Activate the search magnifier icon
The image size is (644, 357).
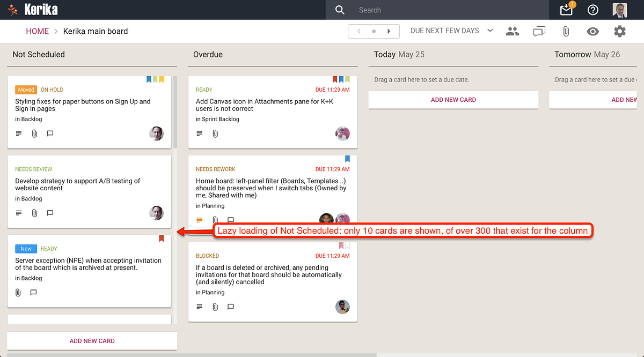click(x=340, y=10)
